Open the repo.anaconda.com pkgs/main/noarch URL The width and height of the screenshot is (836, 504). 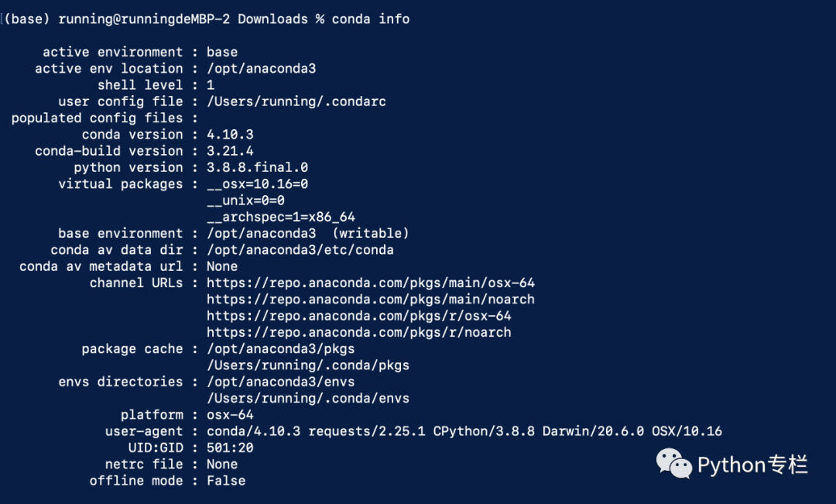click(x=370, y=300)
